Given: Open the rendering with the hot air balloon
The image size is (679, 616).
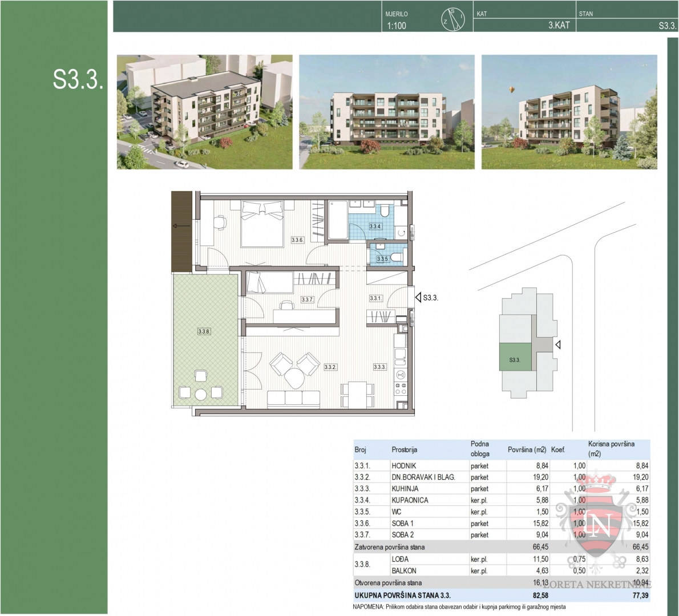Looking at the screenshot, I should tap(569, 112).
